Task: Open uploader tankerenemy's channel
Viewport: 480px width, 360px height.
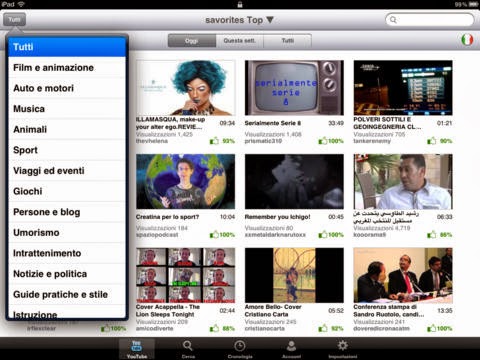Action: coord(372,141)
